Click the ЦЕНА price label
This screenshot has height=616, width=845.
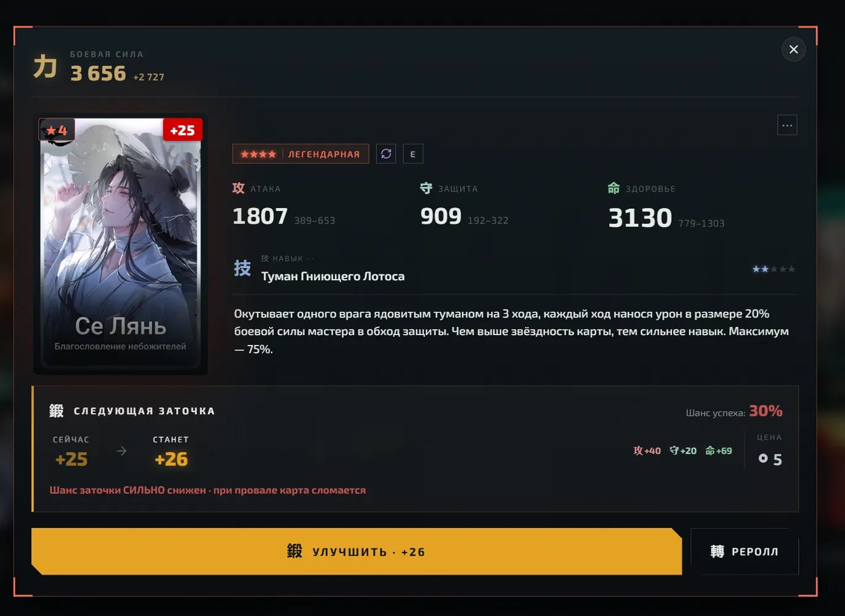click(x=769, y=437)
